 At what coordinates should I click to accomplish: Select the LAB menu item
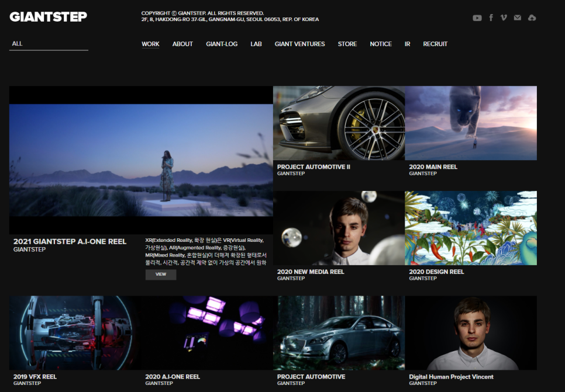pos(256,44)
